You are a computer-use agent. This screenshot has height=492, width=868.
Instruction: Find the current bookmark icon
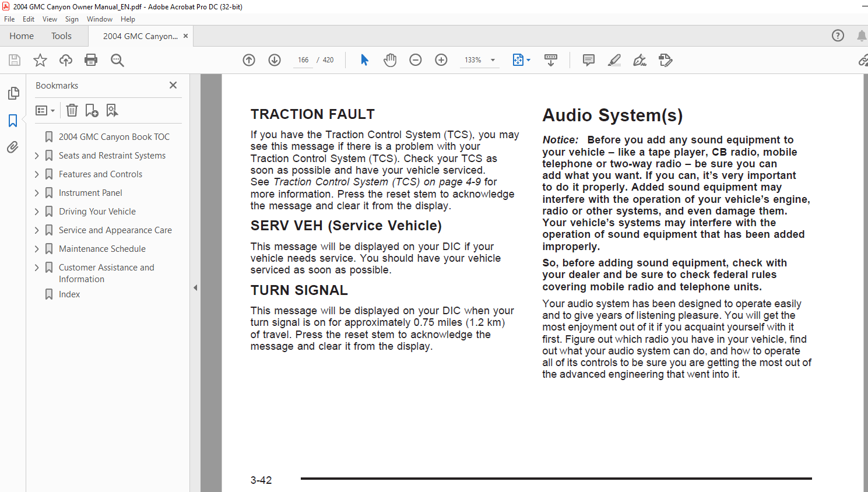[x=112, y=110]
